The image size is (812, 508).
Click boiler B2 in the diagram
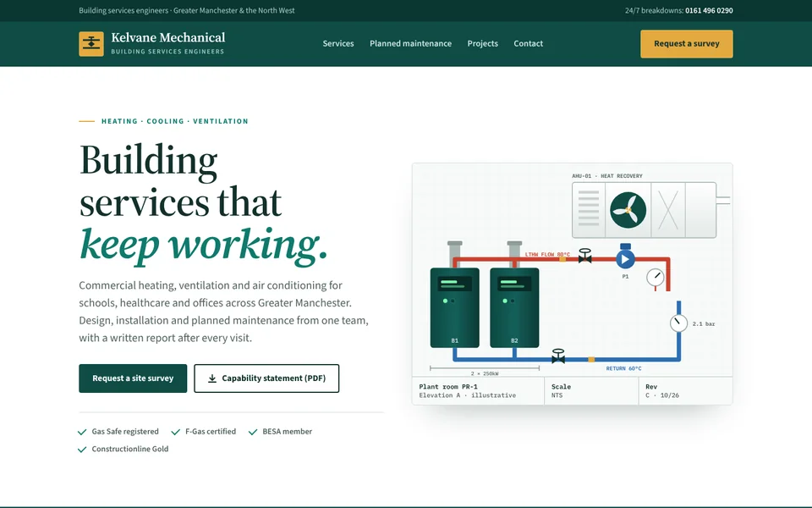tap(514, 307)
